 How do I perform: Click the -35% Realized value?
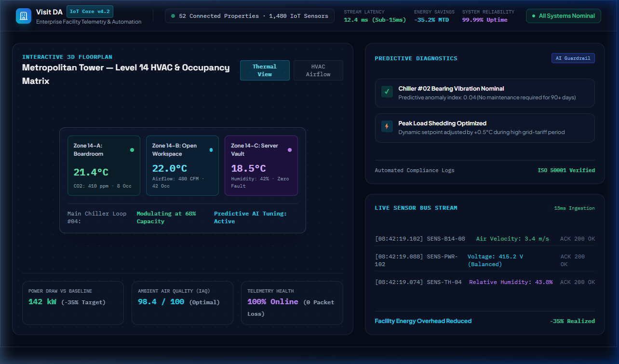[x=572, y=321]
